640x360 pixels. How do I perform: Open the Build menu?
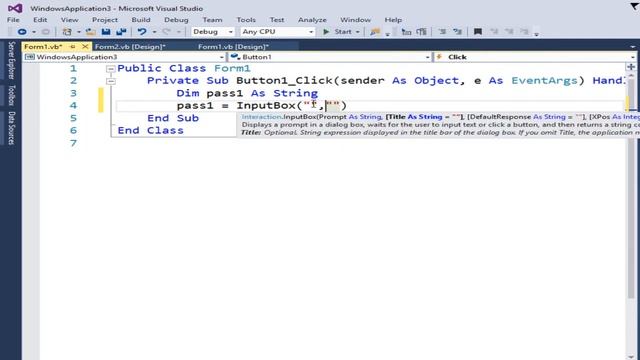(141, 20)
